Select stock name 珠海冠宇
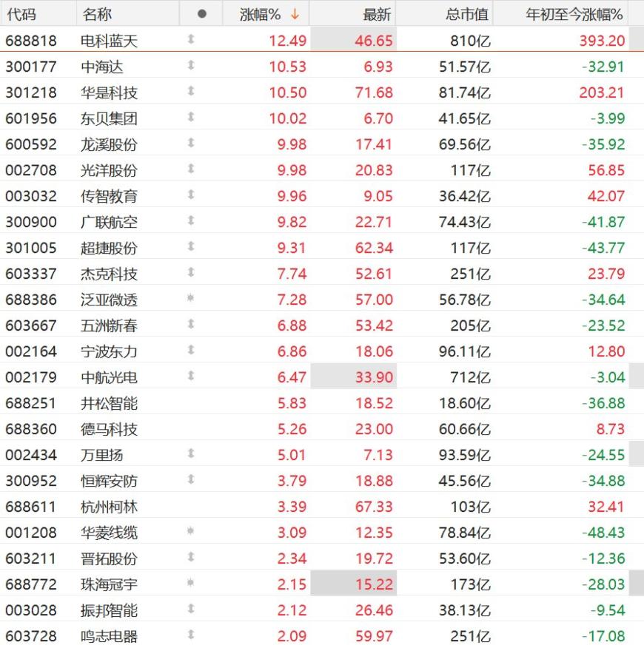 click(x=109, y=585)
